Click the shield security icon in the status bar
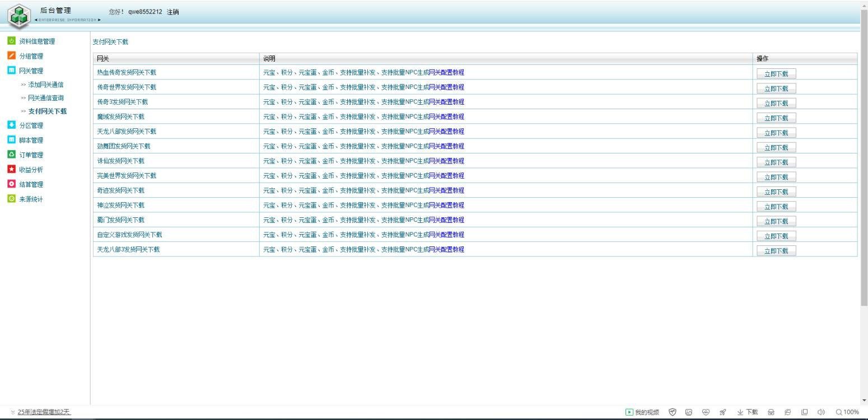The height and width of the screenshot is (420, 868). [x=673, y=412]
